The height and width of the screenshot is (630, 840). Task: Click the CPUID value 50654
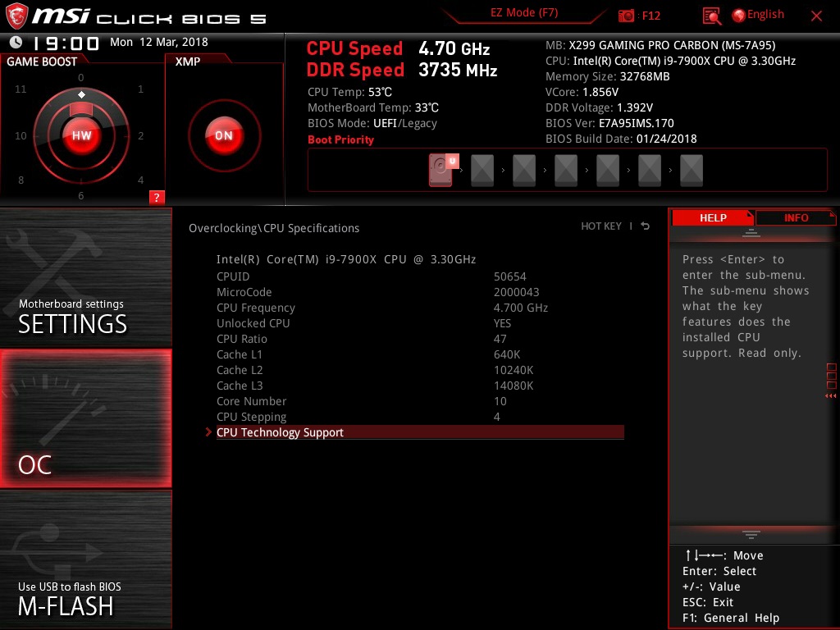[x=509, y=276]
